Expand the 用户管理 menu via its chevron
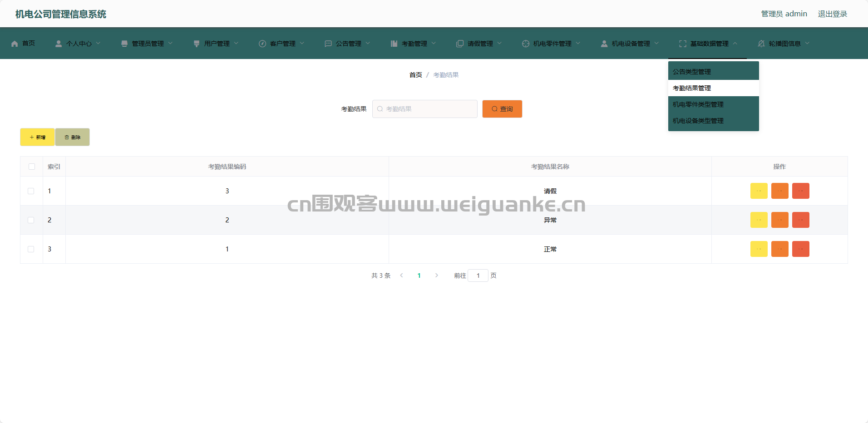The width and height of the screenshot is (868, 423). click(x=236, y=43)
